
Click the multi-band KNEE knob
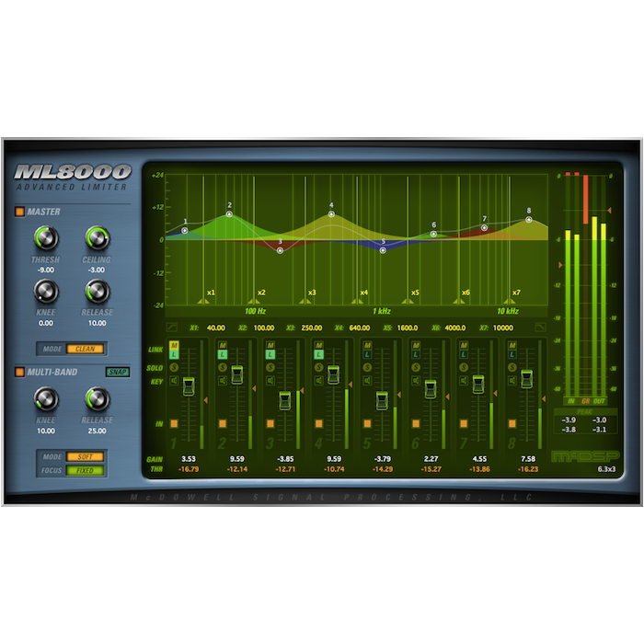click(x=46, y=398)
